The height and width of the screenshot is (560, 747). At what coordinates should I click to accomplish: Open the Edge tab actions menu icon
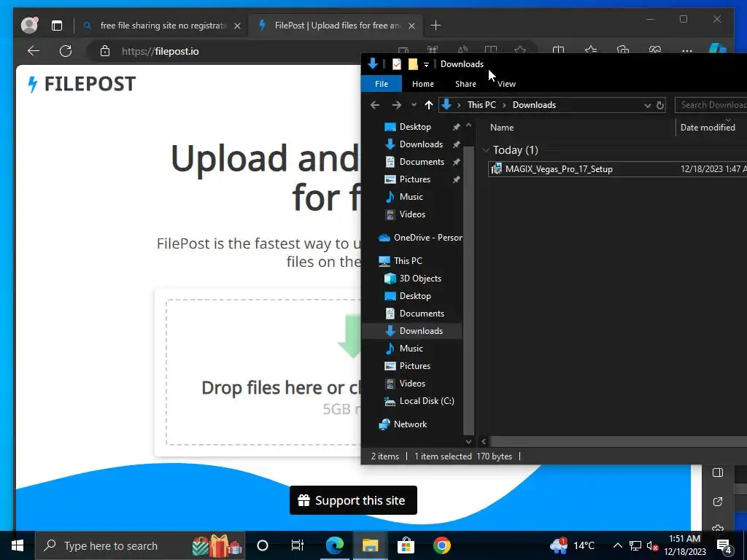57,26
